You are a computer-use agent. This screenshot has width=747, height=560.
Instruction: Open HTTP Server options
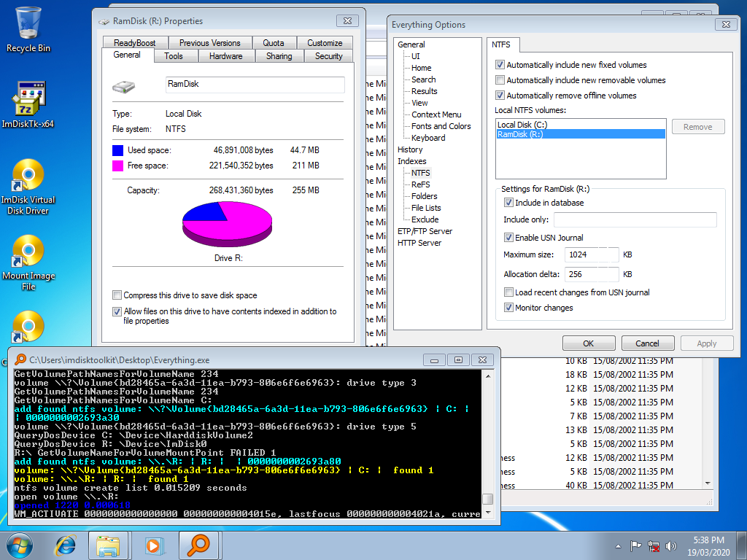click(x=419, y=243)
